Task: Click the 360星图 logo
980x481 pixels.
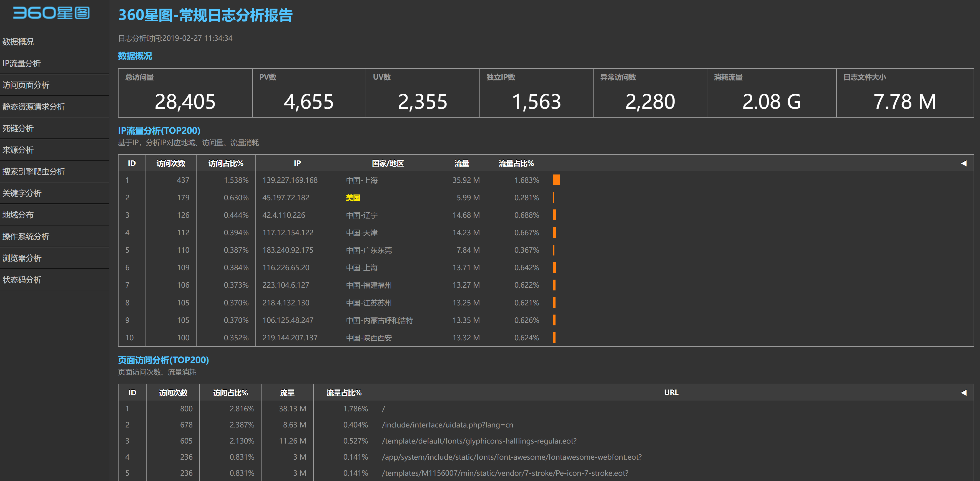Action: click(51, 13)
